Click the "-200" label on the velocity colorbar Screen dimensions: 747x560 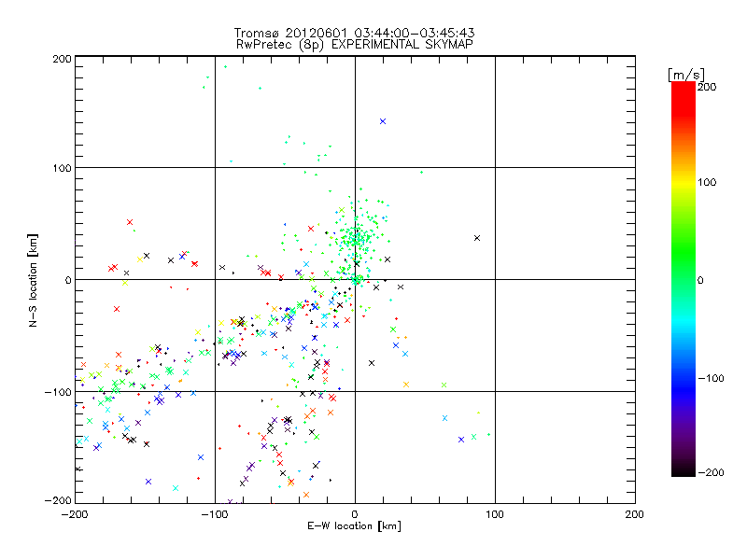pos(711,472)
